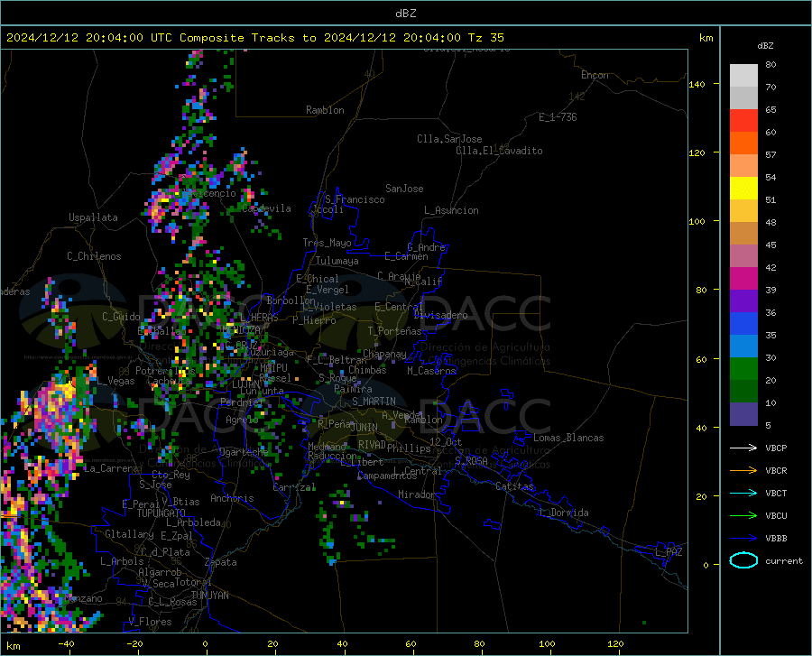Screen dimensions: 812x656
Task: Click the Chapanay map label
Action: (x=384, y=354)
